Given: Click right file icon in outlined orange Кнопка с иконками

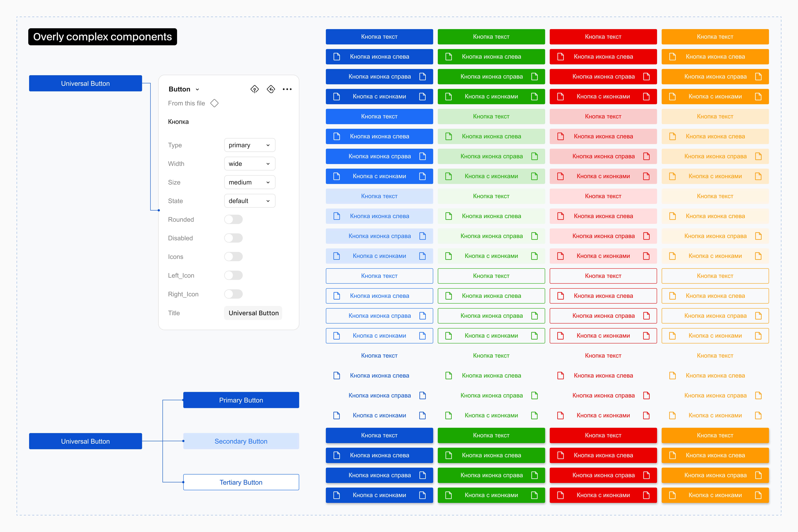Looking at the screenshot, I should tap(758, 336).
